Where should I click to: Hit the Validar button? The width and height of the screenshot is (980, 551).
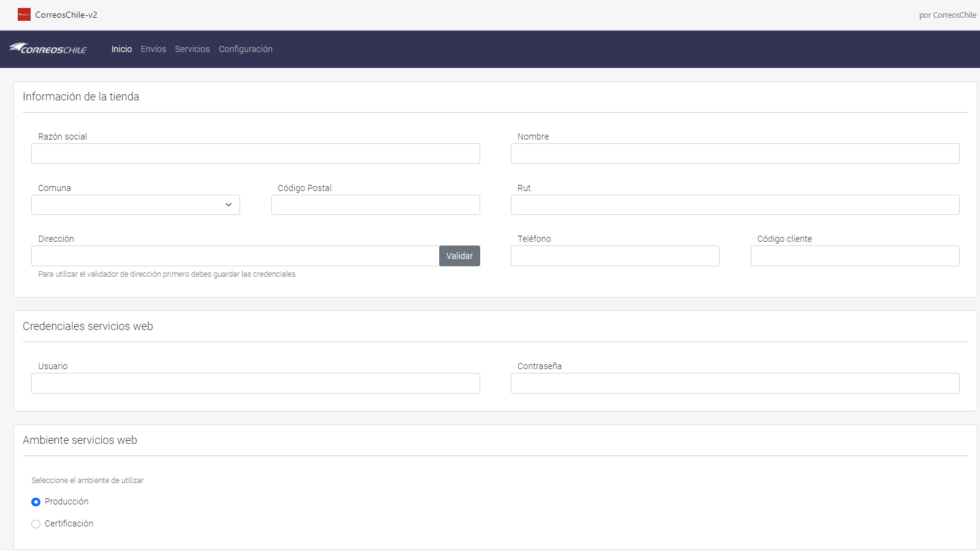459,256
